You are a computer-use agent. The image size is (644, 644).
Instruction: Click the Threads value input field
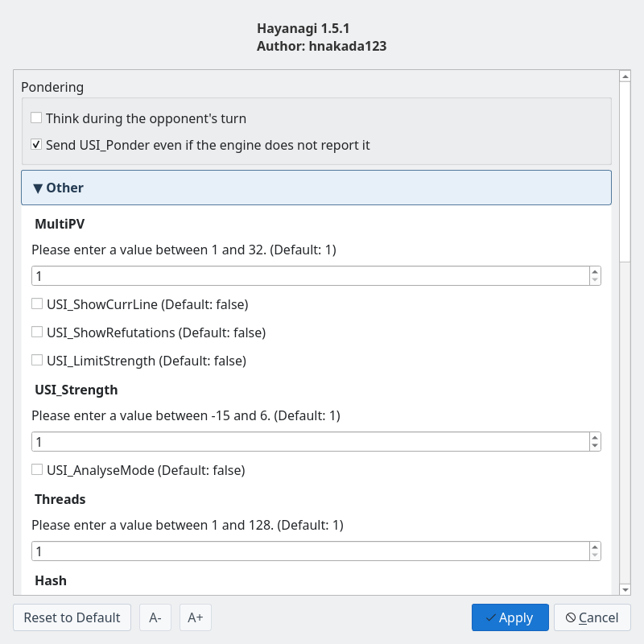point(311,551)
